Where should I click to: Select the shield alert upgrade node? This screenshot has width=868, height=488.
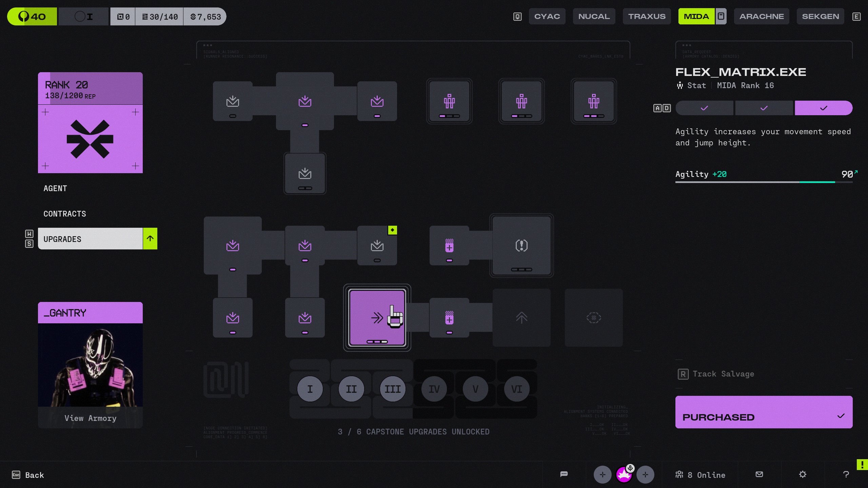521,246
